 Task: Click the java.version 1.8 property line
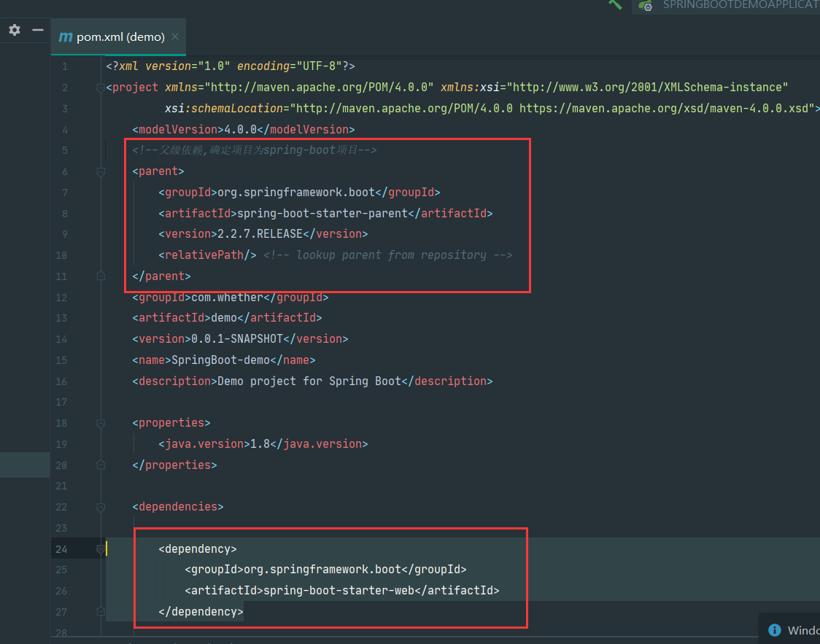263,443
